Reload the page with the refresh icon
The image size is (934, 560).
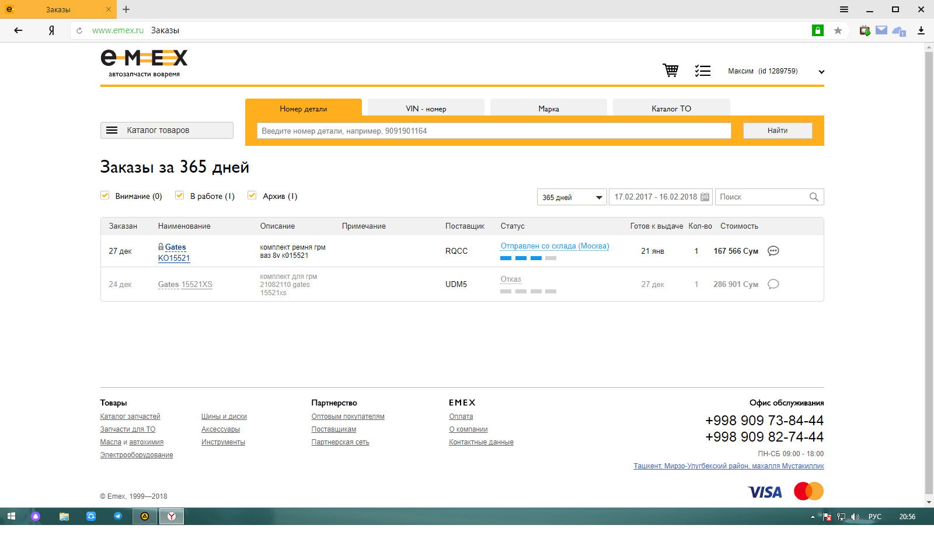click(79, 30)
